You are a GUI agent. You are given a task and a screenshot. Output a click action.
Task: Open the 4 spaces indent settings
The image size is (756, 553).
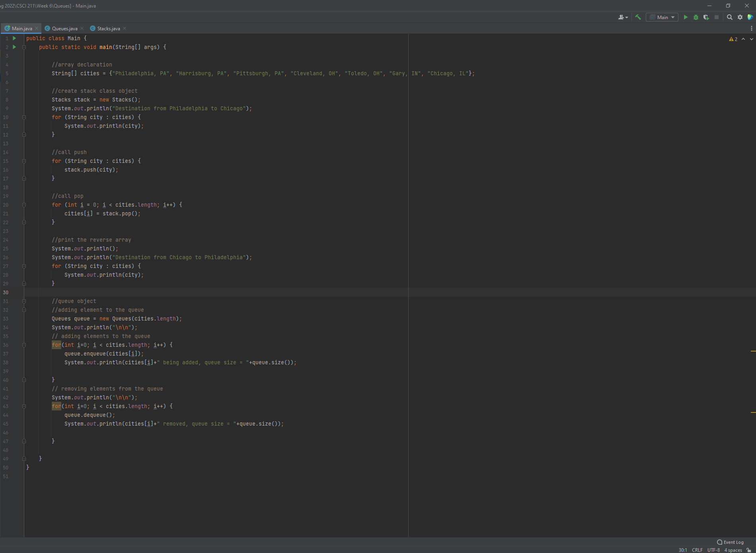point(733,550)
